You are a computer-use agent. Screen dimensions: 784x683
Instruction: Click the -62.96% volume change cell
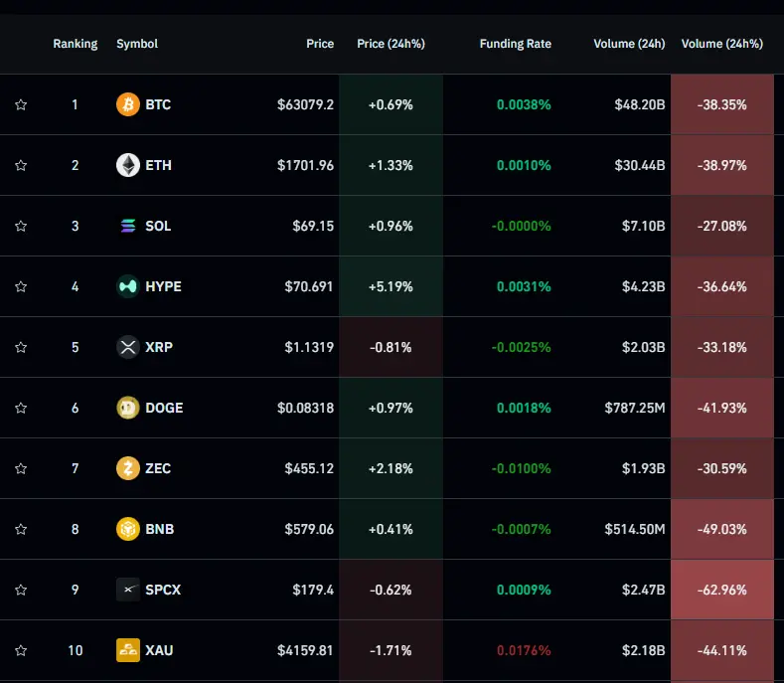pyautogui.click(x=722, y=590)
